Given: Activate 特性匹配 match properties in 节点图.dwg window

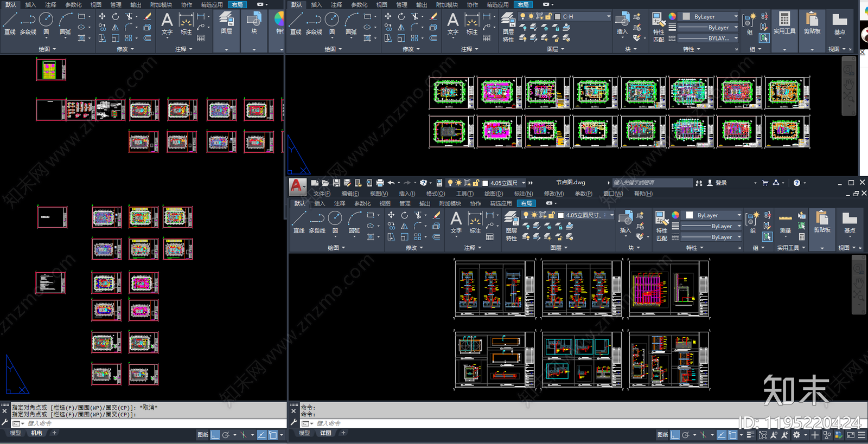Looking at the screenshot, I should pyautogui.click(x=661, y=226).
